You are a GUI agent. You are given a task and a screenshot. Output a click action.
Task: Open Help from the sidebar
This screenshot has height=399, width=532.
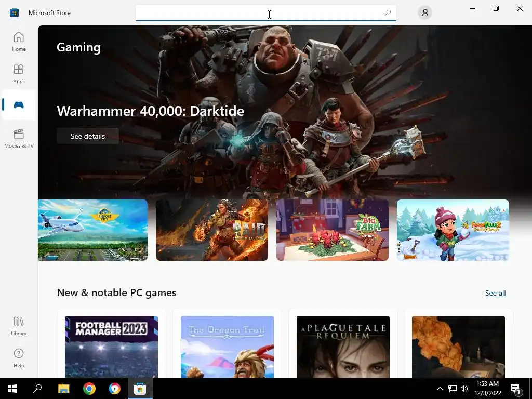19,358
